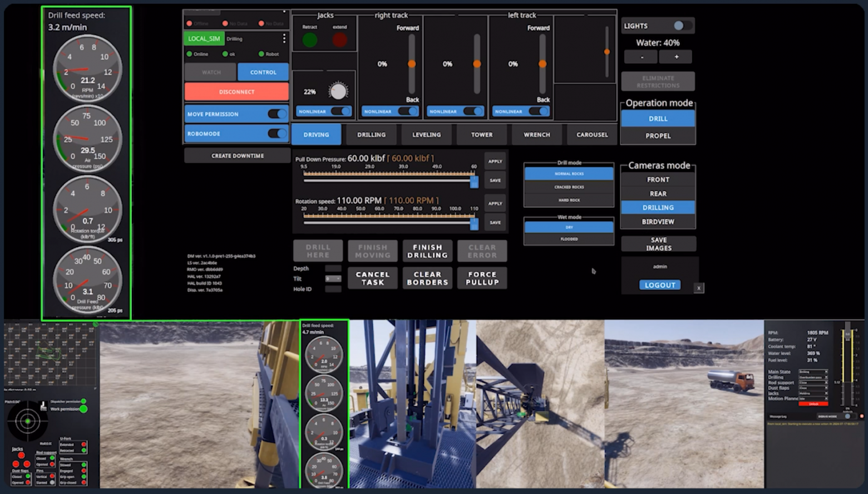Choose the REAR camera mode
868x494 pixels.
(658, 194)
